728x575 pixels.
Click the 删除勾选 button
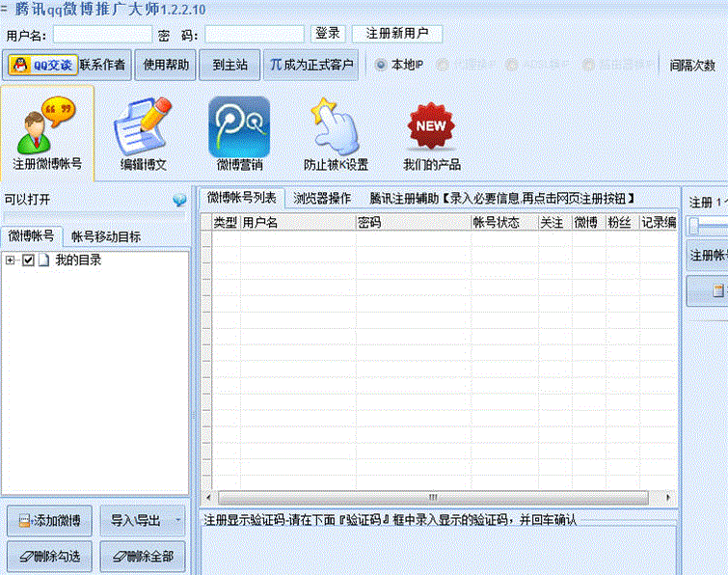(x=49, y=556)
